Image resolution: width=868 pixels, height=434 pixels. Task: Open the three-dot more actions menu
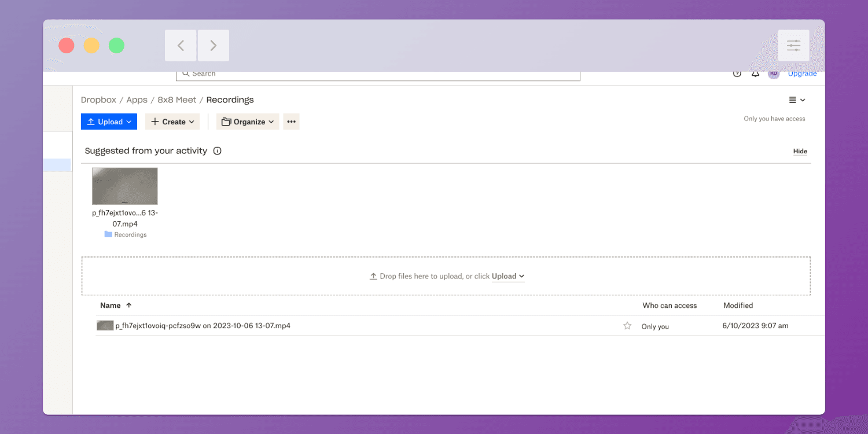click(291, 122)
